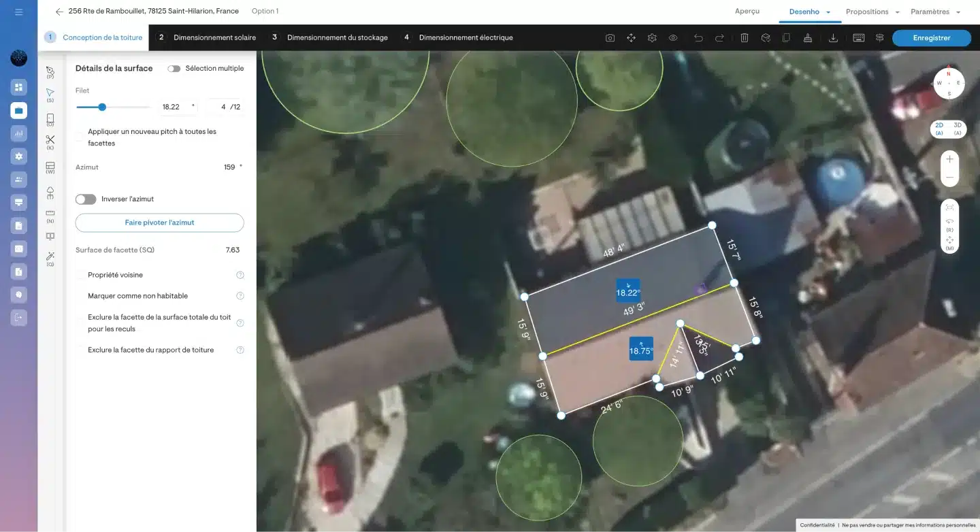
Task: Click the download icon in toolbar
Action: click(833, 38)
